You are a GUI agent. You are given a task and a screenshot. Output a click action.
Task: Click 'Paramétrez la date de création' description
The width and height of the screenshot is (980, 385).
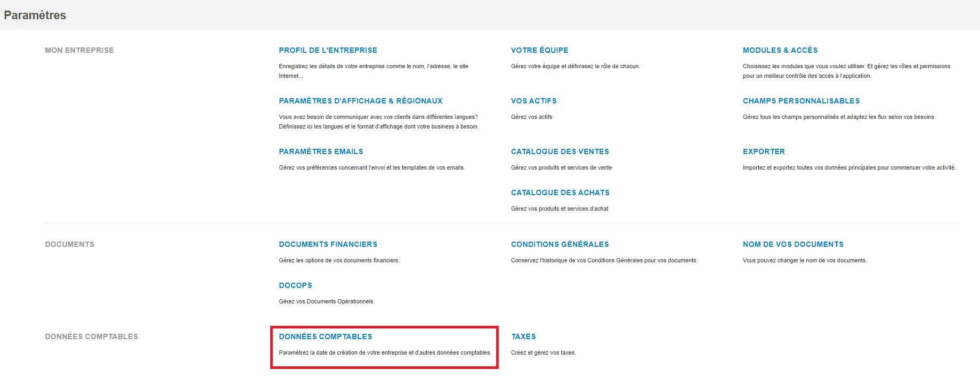385,352
